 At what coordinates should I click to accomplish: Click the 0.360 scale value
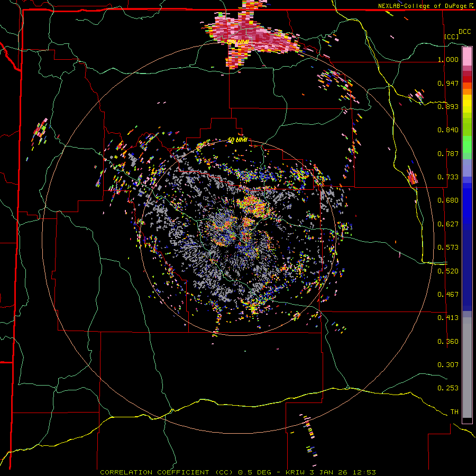pos(448,342)
